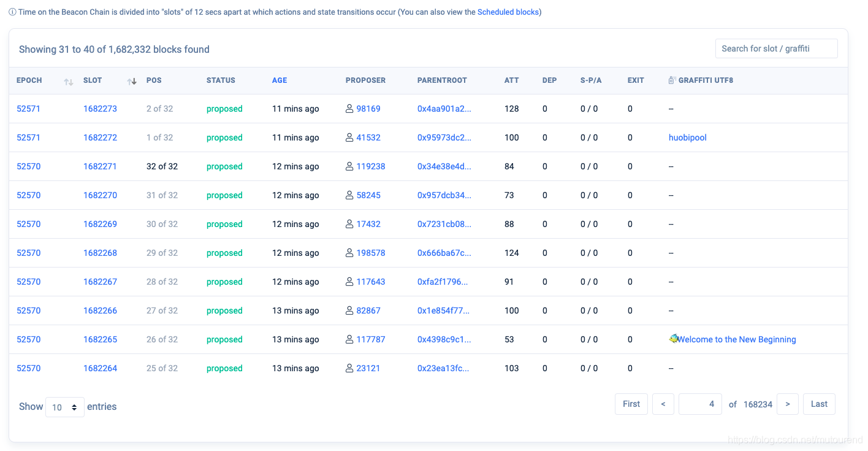Open slot 1682269

pos(100,224)
